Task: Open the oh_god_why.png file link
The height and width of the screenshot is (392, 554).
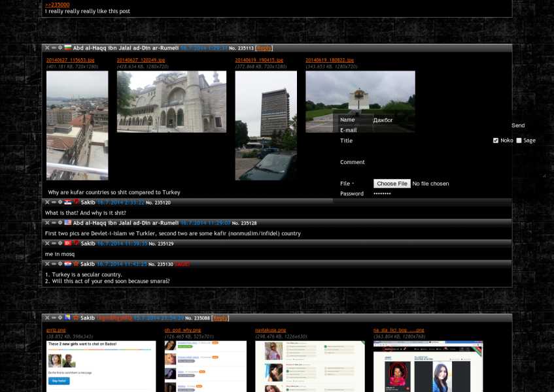Action: [x=182, y=330]
